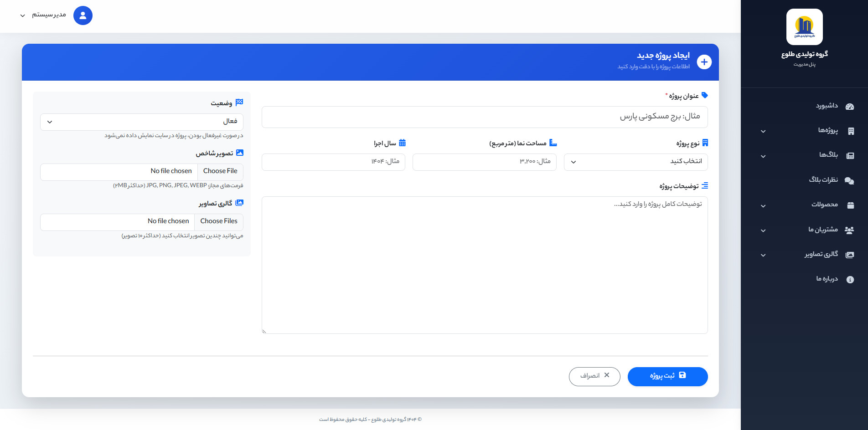Click Choose File for تصویر شاخص
The image size is (868, 430).
tap(220, 171)
